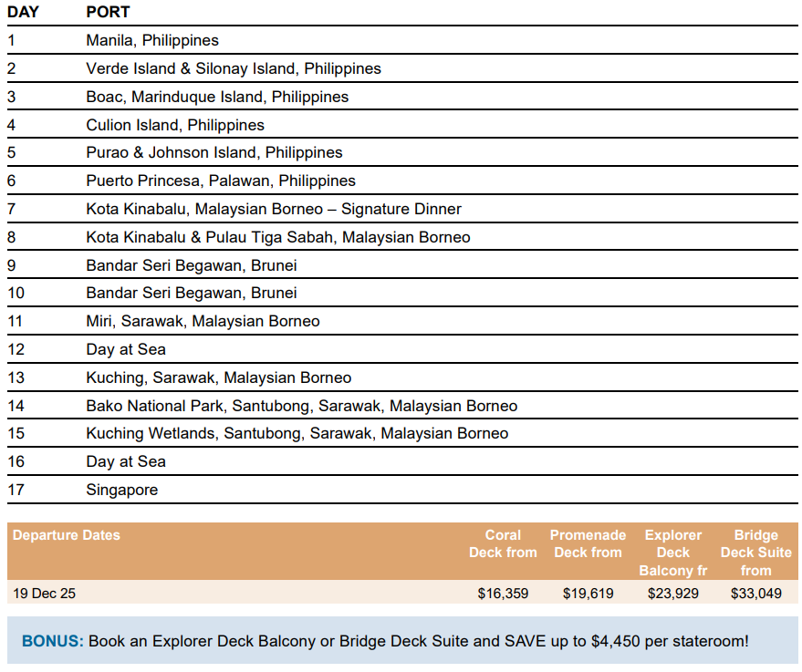Click the 'Explorer Deck Balcony' column header
The width and height of the screenshot is (802, 672).
(x=673, y=553)
